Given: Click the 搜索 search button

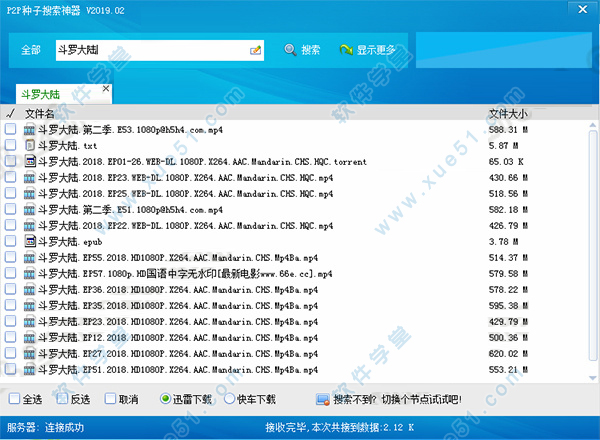Looking at the screenshot, I should pyautogui.click(x=302, y=50).
